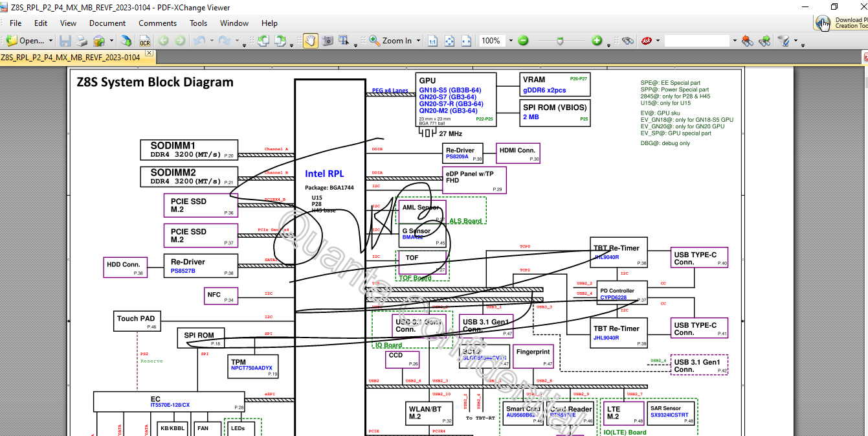Open the Edit menu

point(41,23)
